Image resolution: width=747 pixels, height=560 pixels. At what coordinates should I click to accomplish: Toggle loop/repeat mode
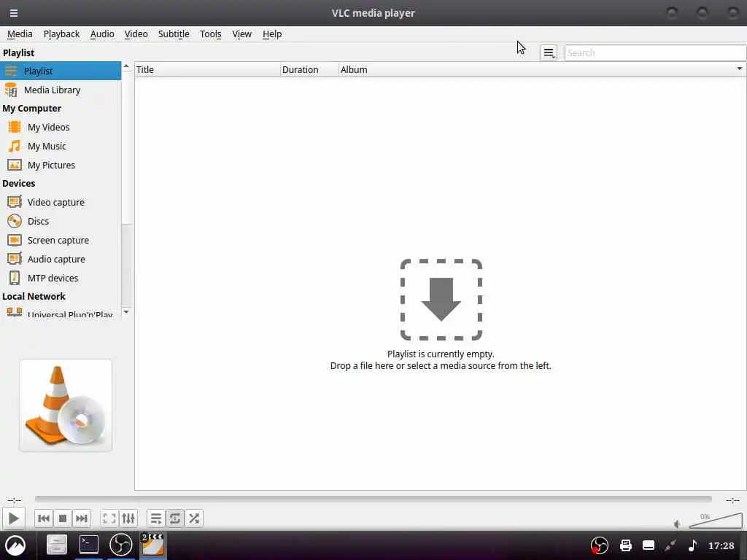click(x=175, y=518)
